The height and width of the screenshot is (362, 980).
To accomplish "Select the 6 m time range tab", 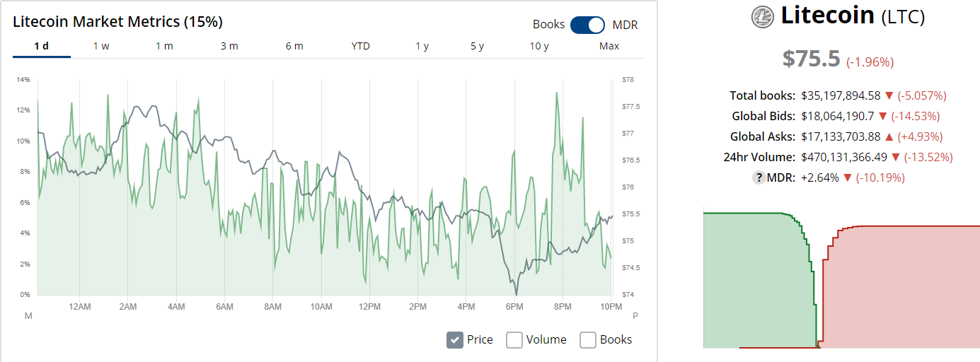I will click(x=294, y=46).
